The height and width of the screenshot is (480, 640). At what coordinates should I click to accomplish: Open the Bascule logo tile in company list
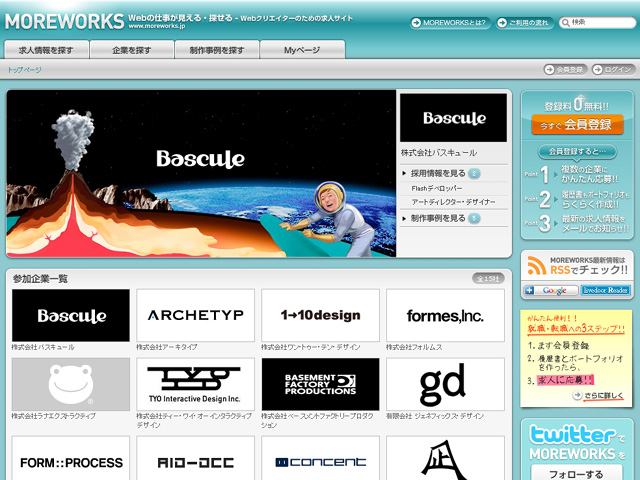point(71,316)
